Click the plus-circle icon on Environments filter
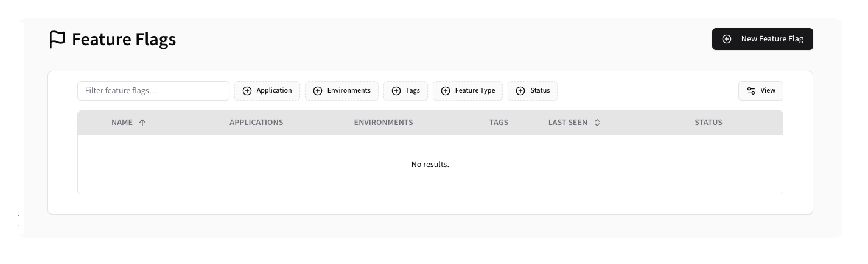 click(318, 91)
